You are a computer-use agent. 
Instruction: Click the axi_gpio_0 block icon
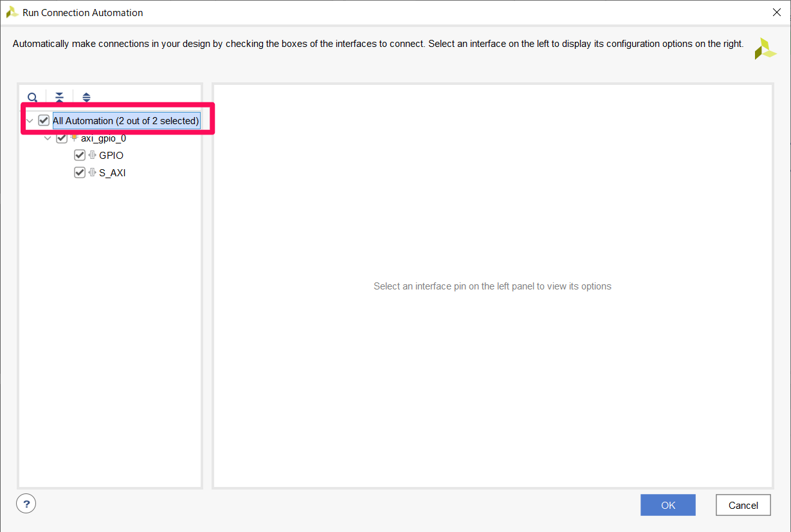pos(74,138)
